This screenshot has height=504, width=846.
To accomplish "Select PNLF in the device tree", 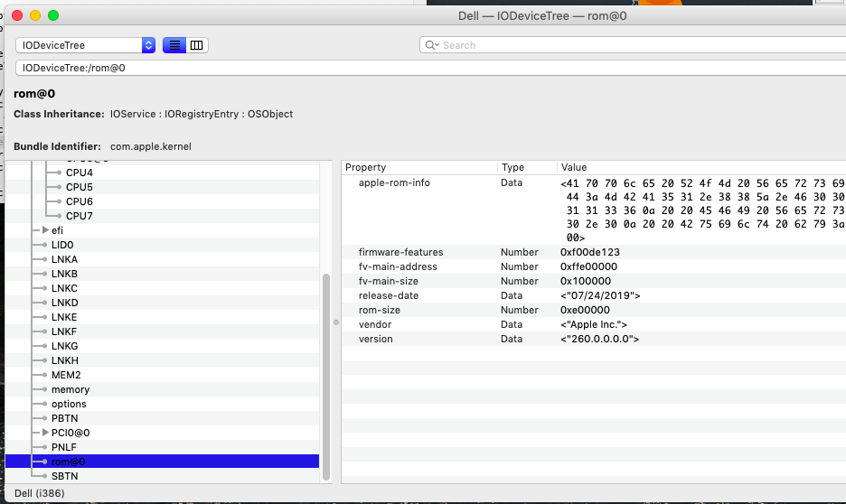I will pyautogui.click(x=63, y=447).
